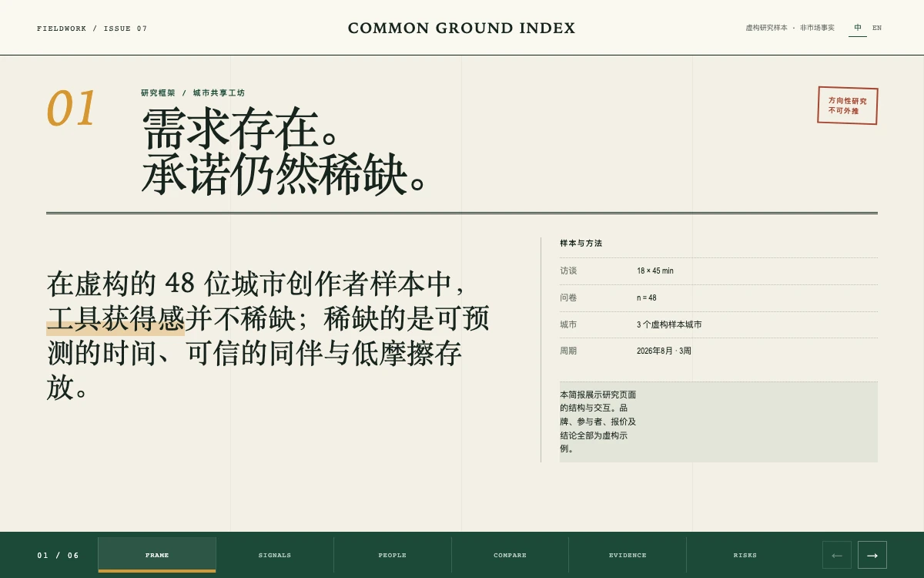The height and width of the screenshot is (578, 924).
Task: Click the 研究框架 / 城市共享工坊 breadcrumb
Action: point(192,93)
